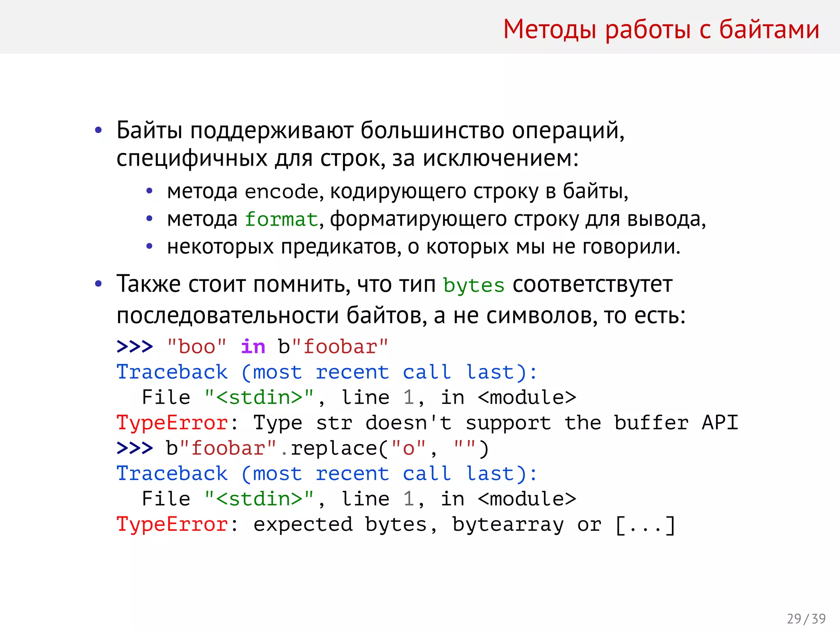This screenshot has height=630, width=840.
Task: Click the line 'последовательности байтов, а не символов, то есть:'
Action: [401, 316]
